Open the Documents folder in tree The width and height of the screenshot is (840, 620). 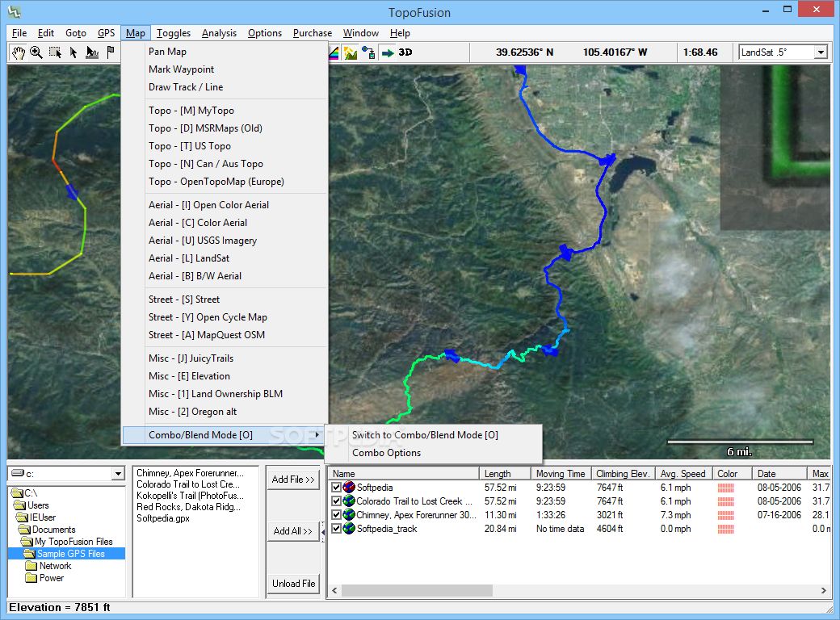(x=48, y=530)
